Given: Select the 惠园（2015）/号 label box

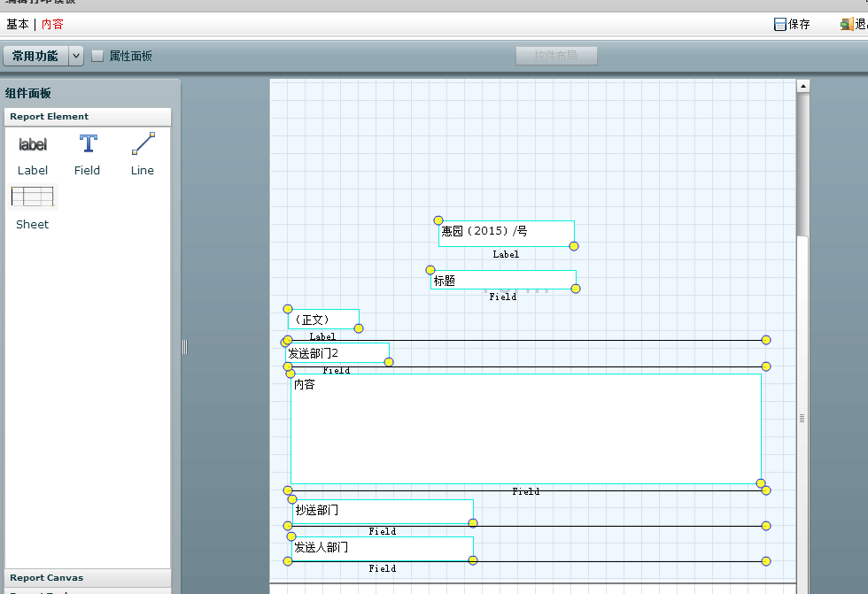Looking at the screenshot, I should 506,234.
